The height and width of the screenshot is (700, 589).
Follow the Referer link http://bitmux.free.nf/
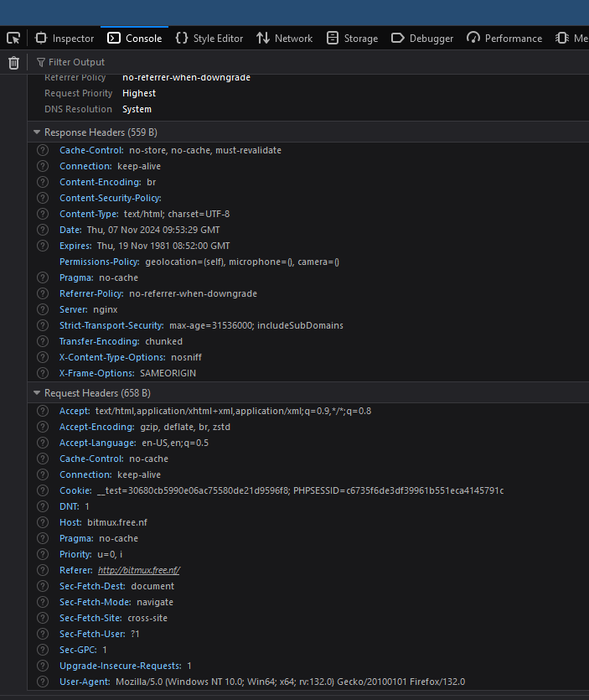[139, 570]
